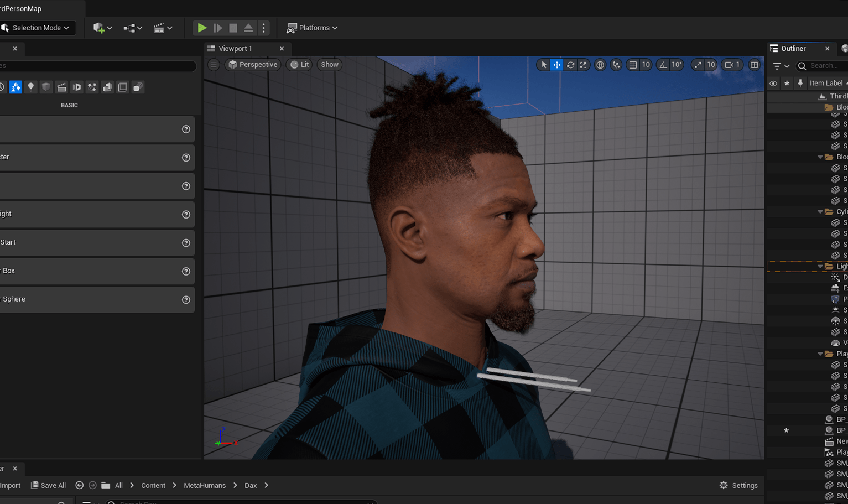Open help for Trigger Sphere item
Screen dimensions: 848x504
pos(186,299)
